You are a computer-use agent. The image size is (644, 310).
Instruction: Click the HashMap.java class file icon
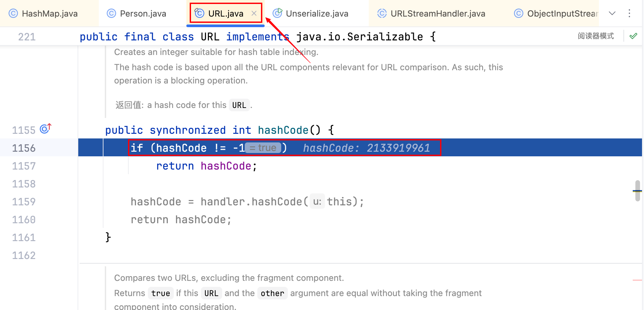click(13, 14)
